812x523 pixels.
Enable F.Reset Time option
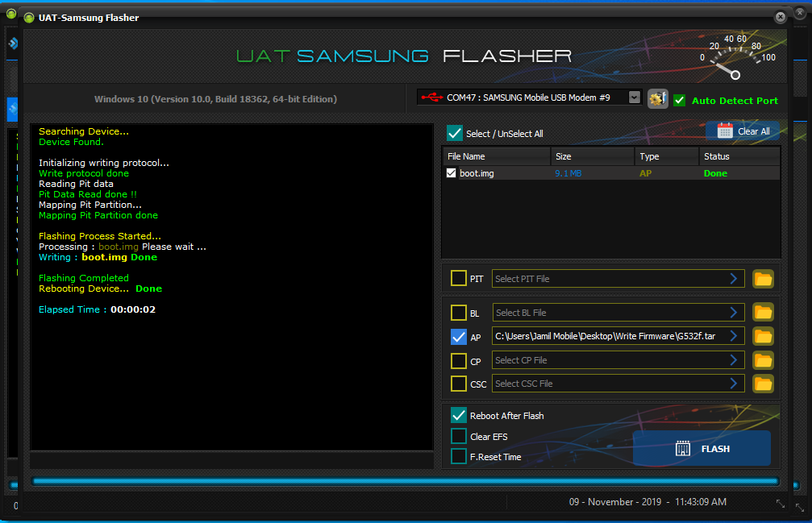[x=458, y=456]
